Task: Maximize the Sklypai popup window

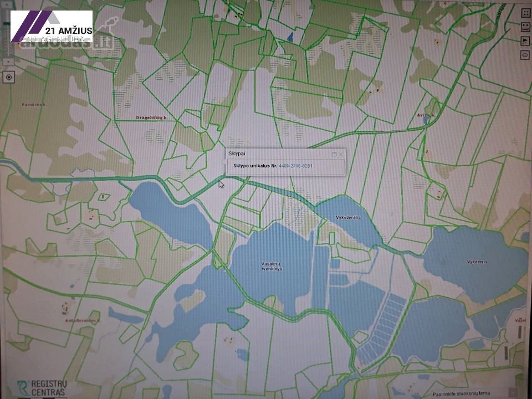Action: pyautogui.click(x=334, y=155)
